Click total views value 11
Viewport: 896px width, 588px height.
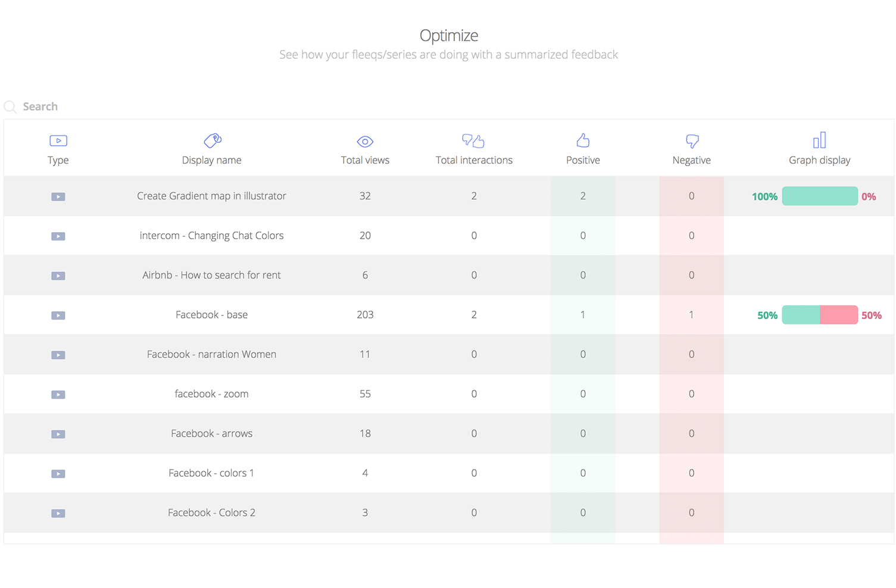[365, 354]
